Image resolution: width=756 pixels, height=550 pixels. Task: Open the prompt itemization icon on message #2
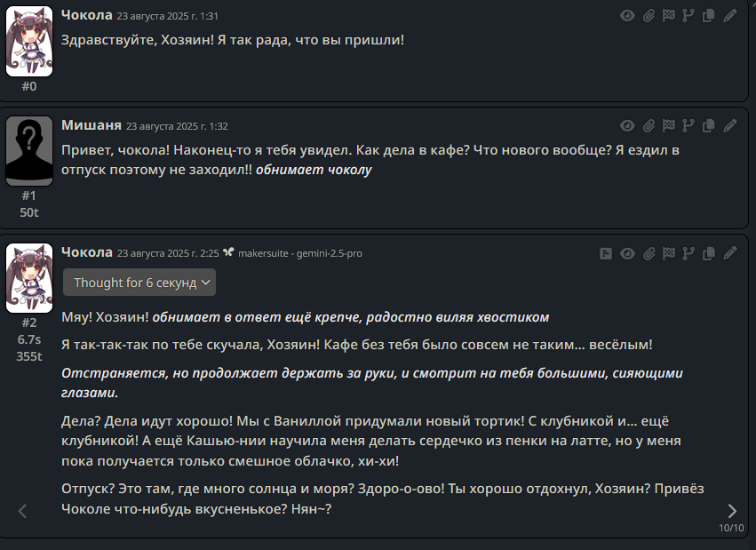point(606,253)
